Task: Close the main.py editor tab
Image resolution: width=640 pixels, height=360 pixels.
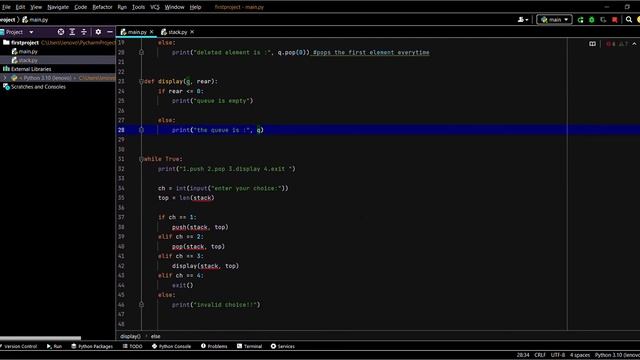Action: (x=151, y=32)
